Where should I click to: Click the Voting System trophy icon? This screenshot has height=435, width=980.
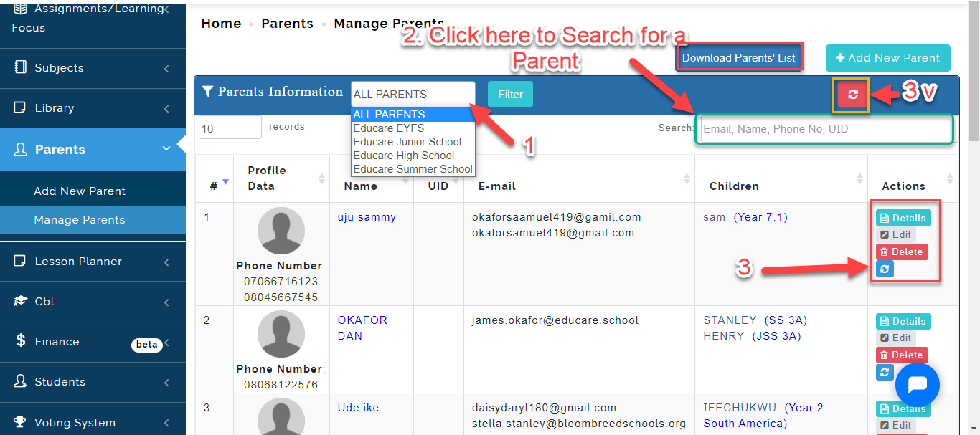coord(21,421)
